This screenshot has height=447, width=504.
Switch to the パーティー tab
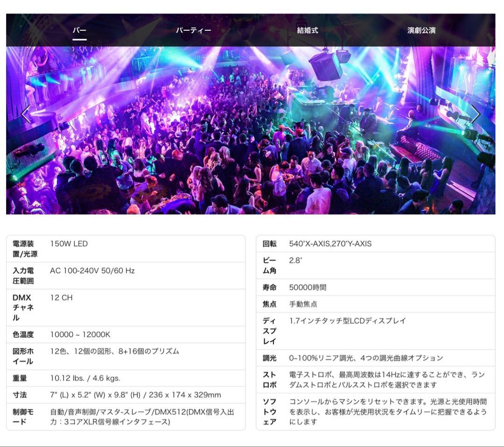click(193, 29)
